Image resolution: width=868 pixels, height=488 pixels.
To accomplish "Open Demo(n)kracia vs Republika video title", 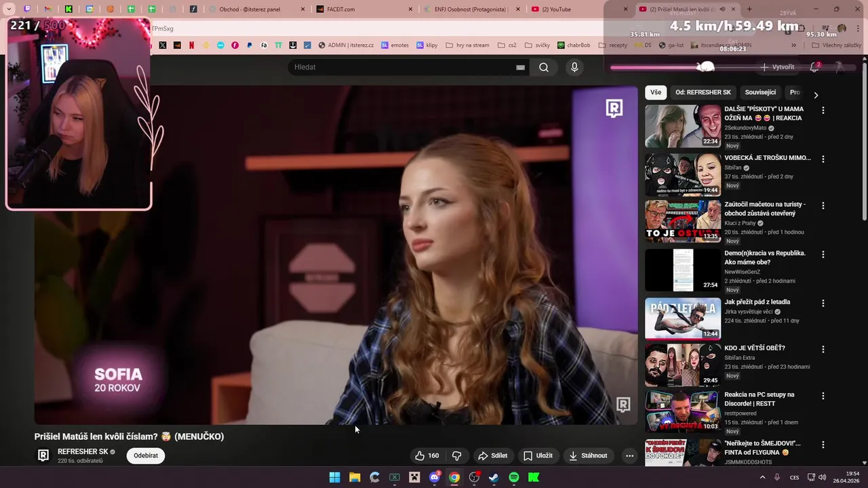I will pyautogui.click(x=765, y=258).
